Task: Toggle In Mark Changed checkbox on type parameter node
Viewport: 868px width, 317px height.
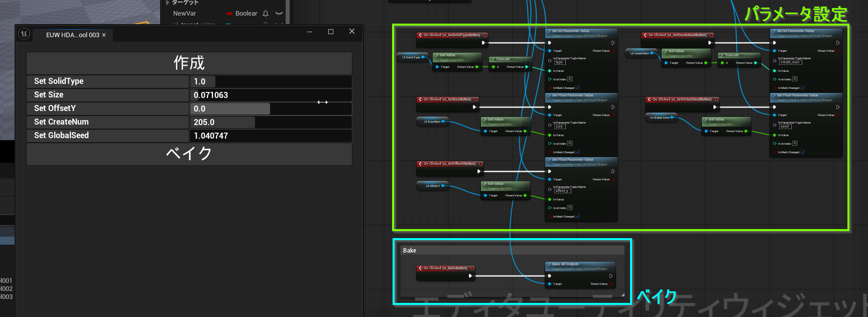Action: (x=578, y=88)
